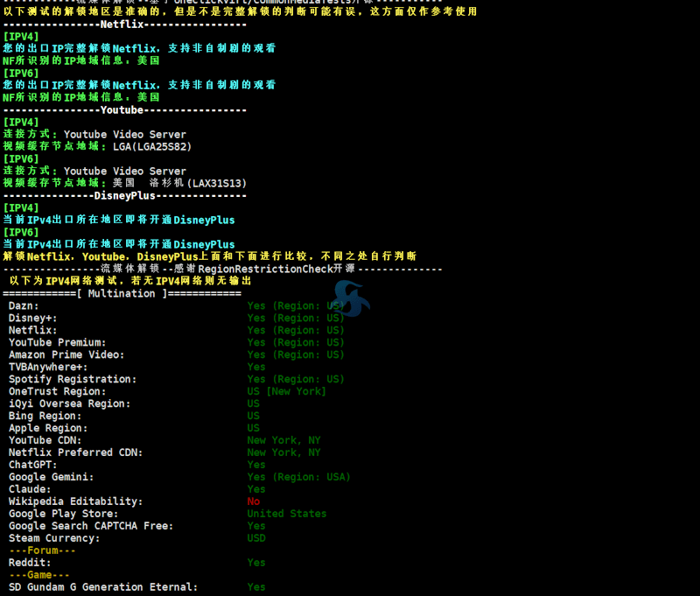Click Google Search CAPTCHA Free: label

click(x=91, y=526)
